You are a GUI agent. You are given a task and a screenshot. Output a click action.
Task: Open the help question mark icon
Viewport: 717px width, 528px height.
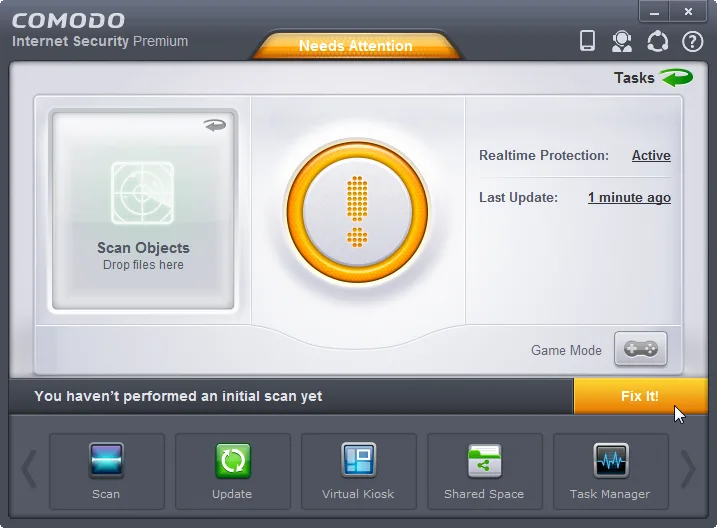[692, 42]
